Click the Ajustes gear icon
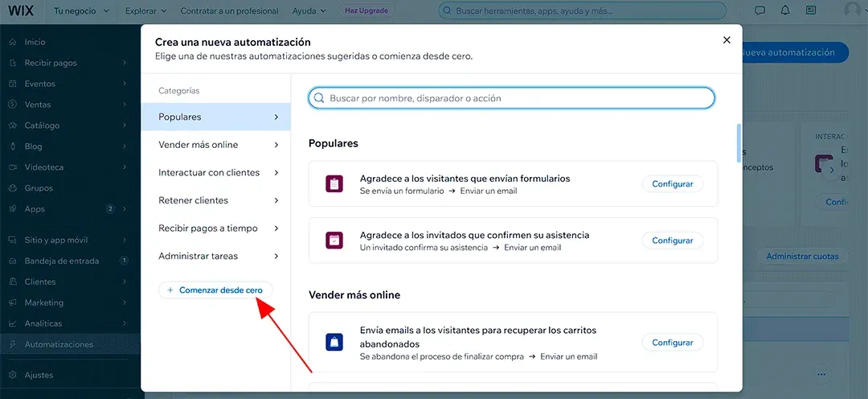Viewport: 868px width, 399px height. tap(13, 375)
